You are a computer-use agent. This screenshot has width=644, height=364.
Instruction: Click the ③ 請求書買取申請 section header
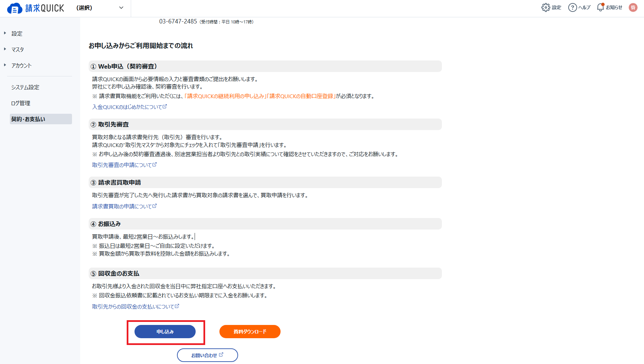(265, 182)
